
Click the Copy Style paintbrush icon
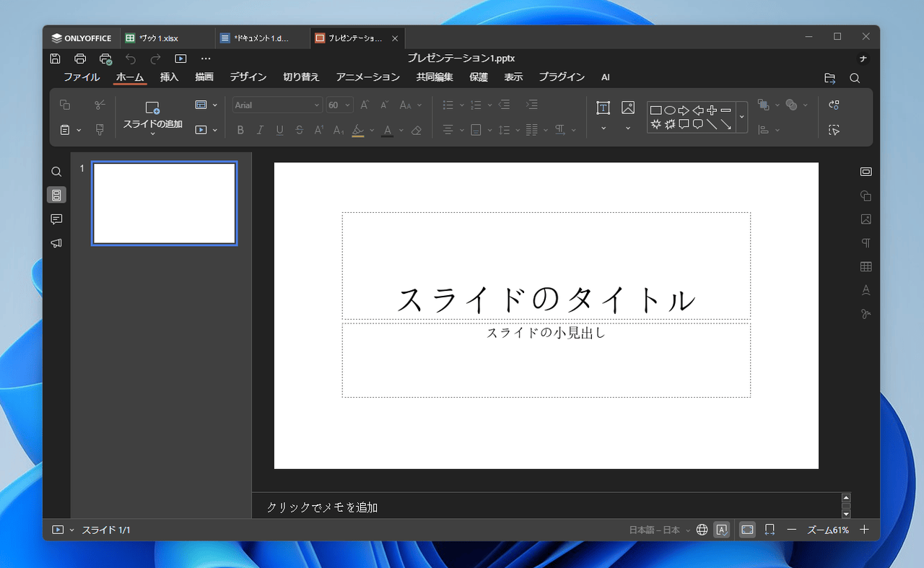(x=100, y=130)
